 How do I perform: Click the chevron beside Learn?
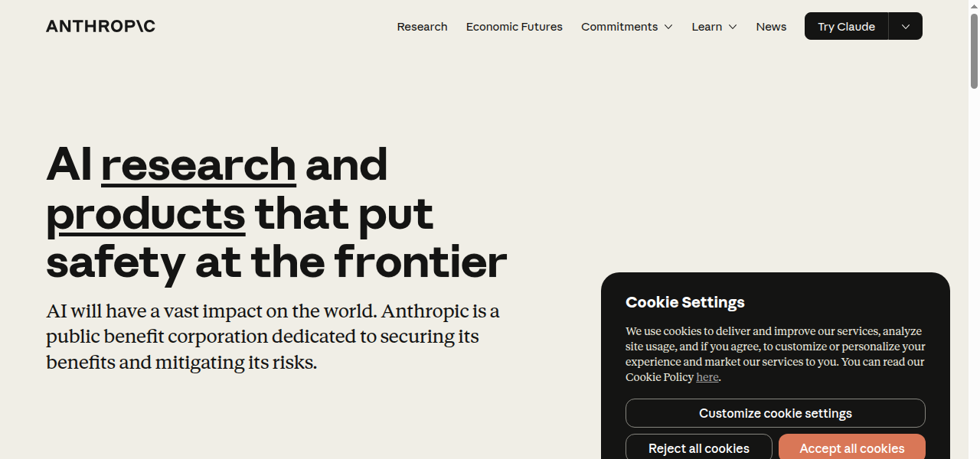tap(733, 27)
